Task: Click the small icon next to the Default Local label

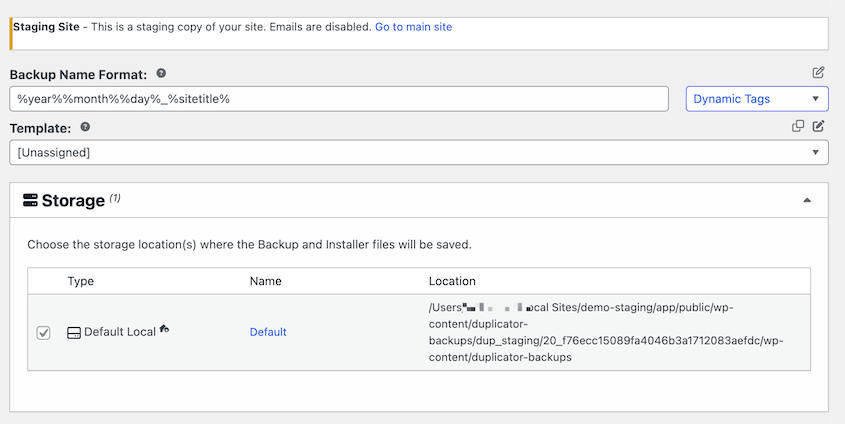Action: 164,328
